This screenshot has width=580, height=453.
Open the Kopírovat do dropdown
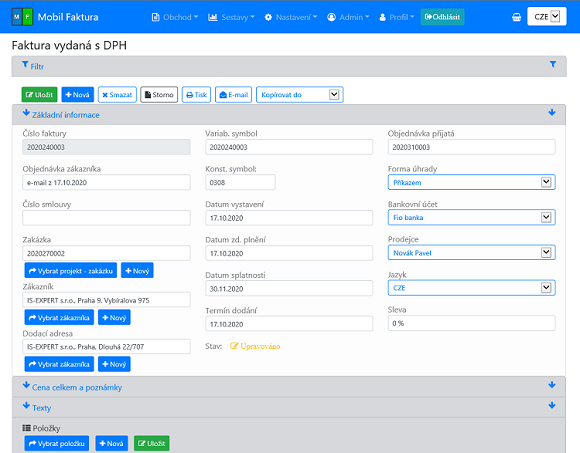pyautogui.click(x=300, y=95)
